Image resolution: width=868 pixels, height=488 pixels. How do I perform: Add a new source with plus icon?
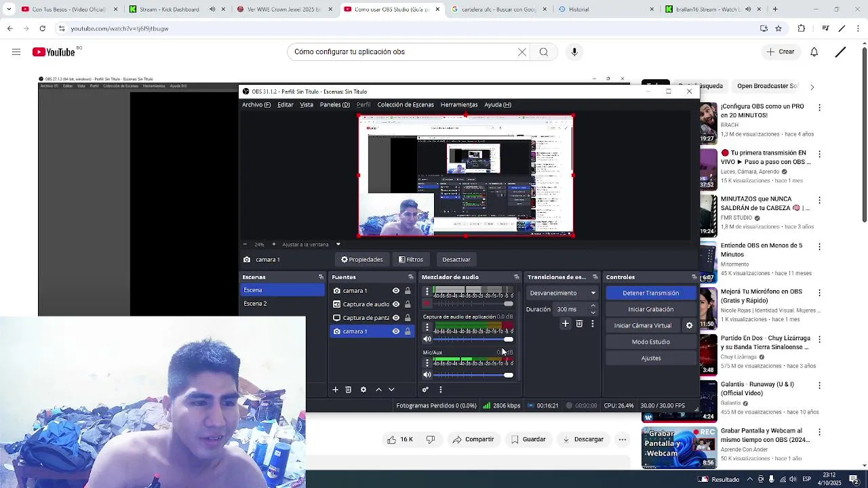tap(335, 390)
